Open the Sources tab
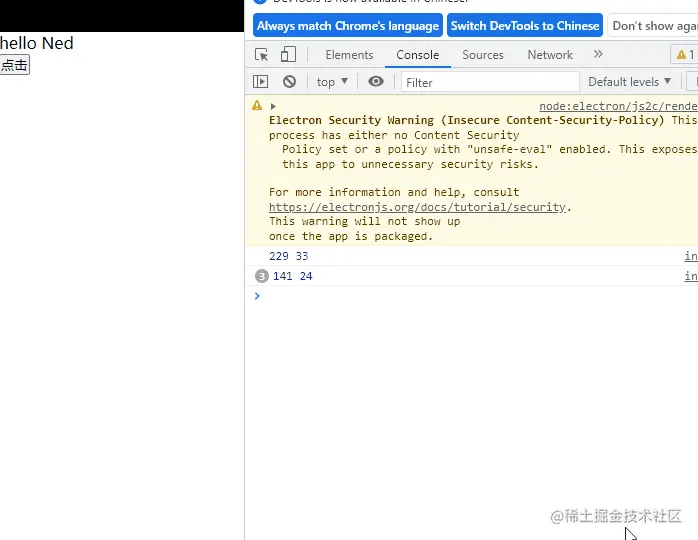Screen dimensions: 698x540 click(x=483, y=55)
